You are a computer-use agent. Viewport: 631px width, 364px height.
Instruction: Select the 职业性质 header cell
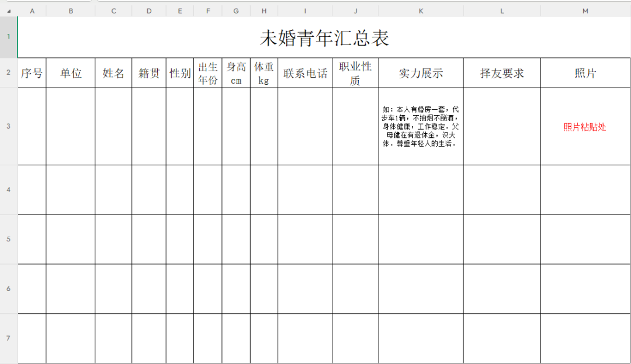click(355, 73)
